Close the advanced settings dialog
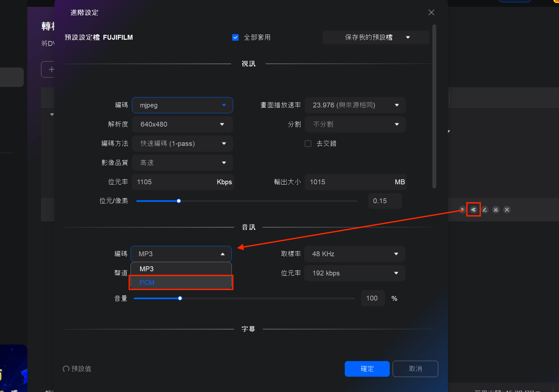Viewport: 559px width, 392px height. point(431,12)
